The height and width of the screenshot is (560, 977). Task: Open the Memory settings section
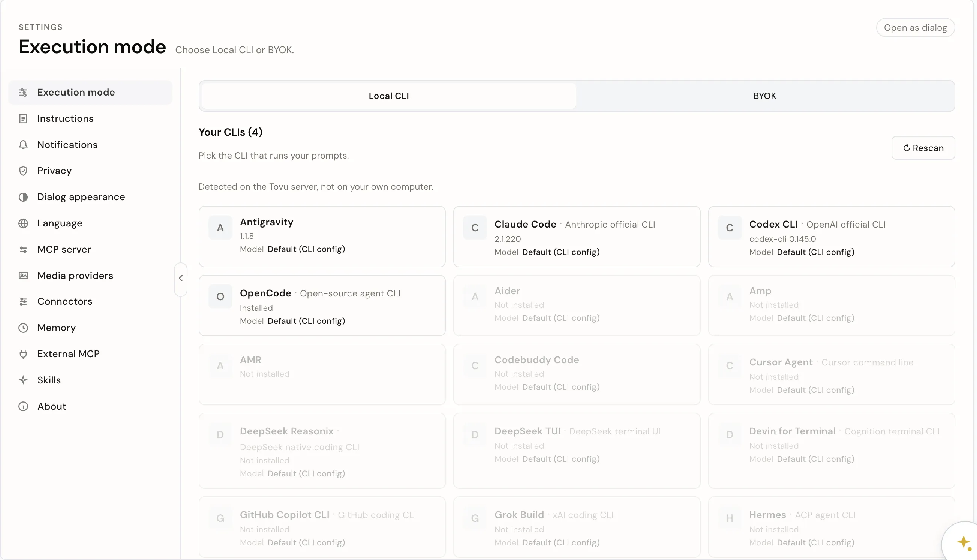tap(90, 328)
